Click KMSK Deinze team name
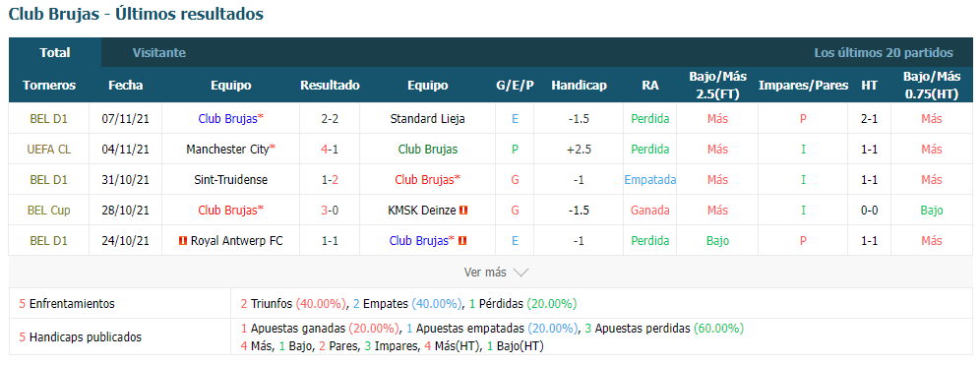 [x=422, y=211]
